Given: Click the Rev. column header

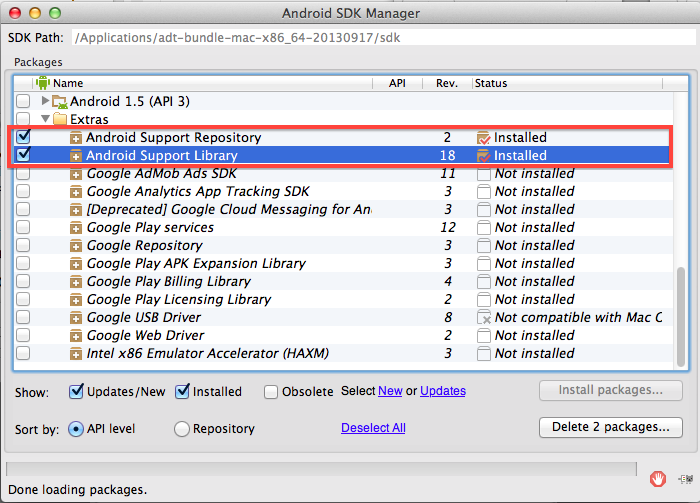Looking at the screenshot, I should coord(447,83).
